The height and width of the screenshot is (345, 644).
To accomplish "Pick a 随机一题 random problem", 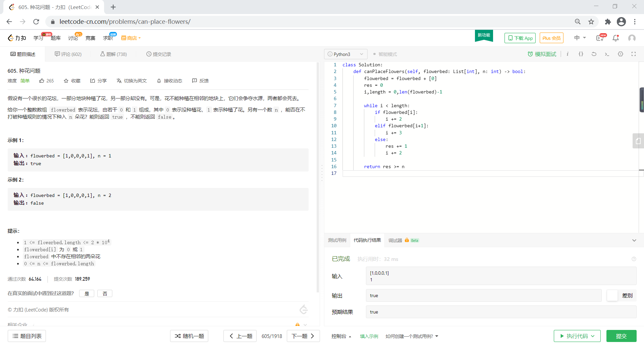I will coord(189,336).
